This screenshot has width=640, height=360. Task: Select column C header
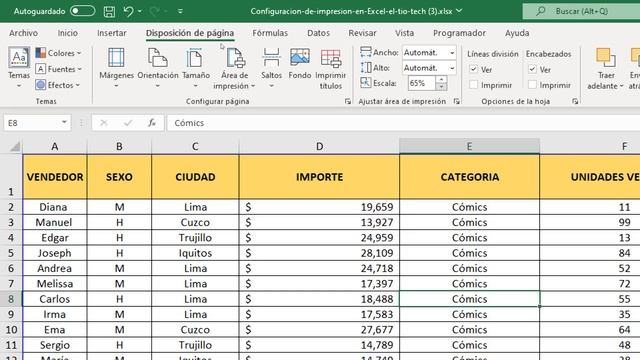coord(195,147)
